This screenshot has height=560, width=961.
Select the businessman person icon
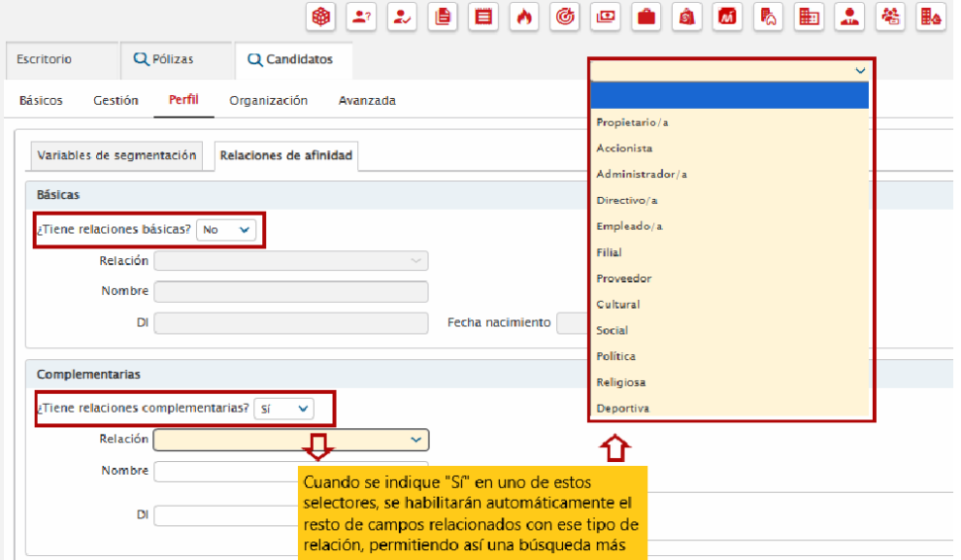pos(849,17)
